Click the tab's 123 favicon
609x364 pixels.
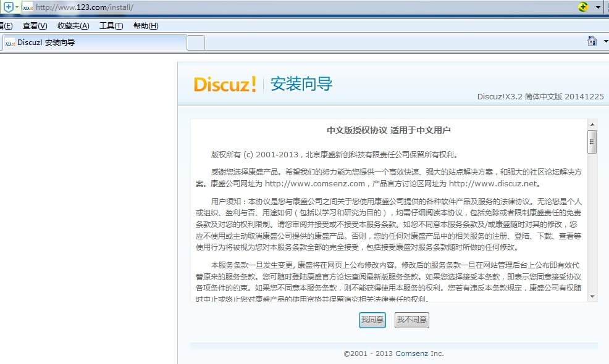(10, 43)
